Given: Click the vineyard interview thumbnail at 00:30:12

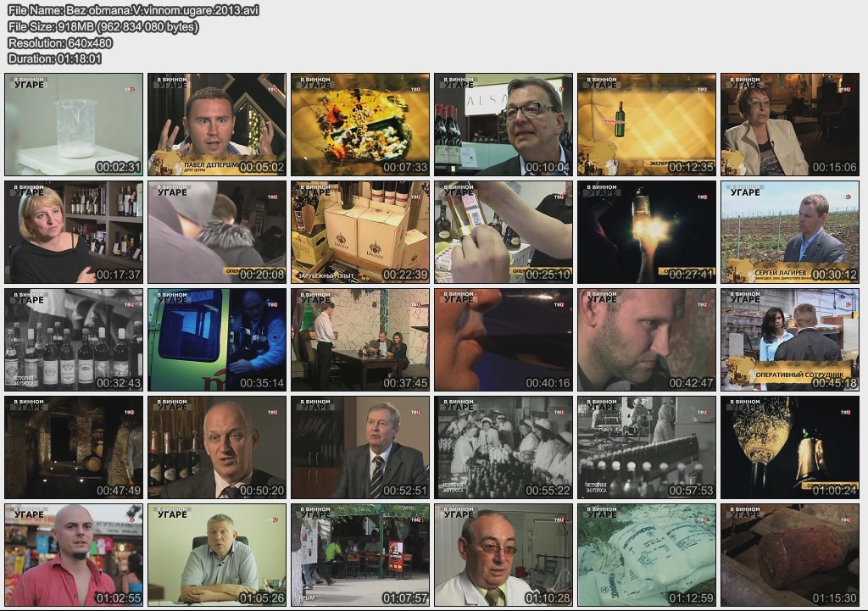Looking at the screenshot, I should point(790,231).
